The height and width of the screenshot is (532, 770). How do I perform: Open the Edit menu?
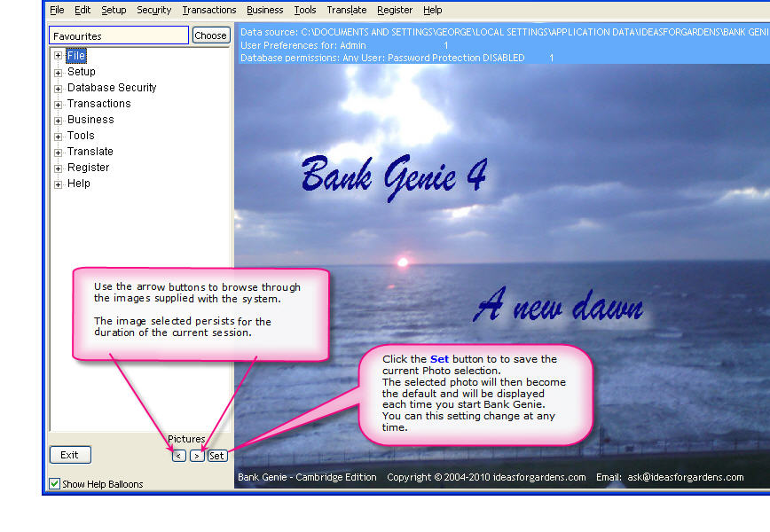(x=82, y=10)
